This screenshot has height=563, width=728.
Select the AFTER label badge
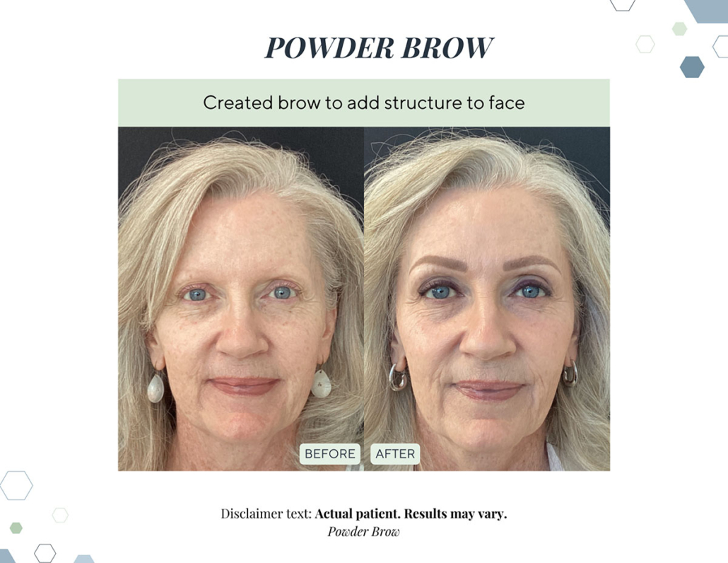click(395, 454)
